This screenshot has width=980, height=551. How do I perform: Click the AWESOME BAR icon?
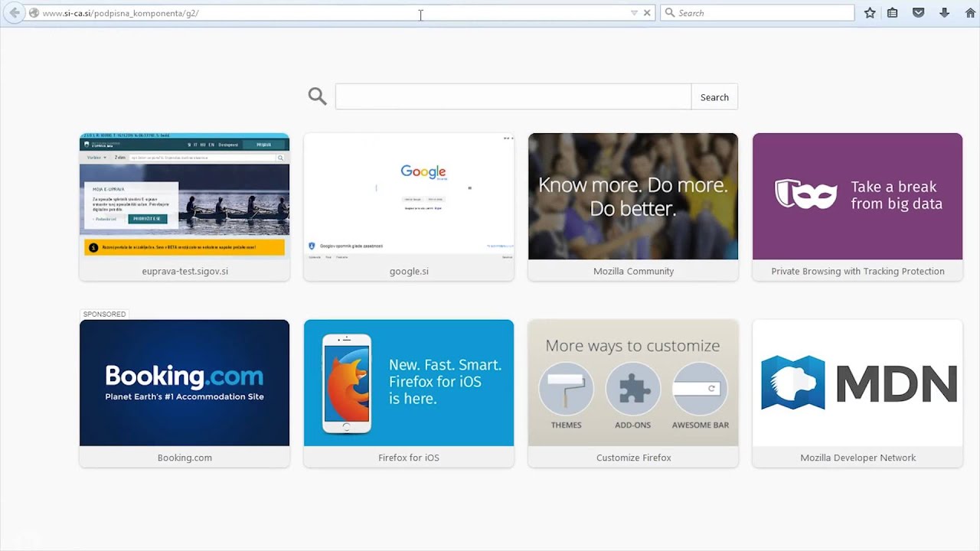700,389
